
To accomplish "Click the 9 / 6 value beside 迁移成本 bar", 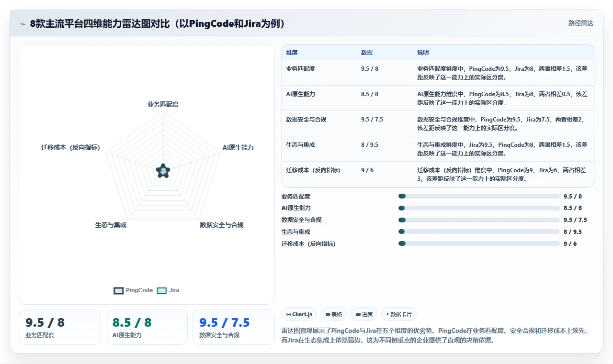I will pyautogui.click(x=570, y=243).
